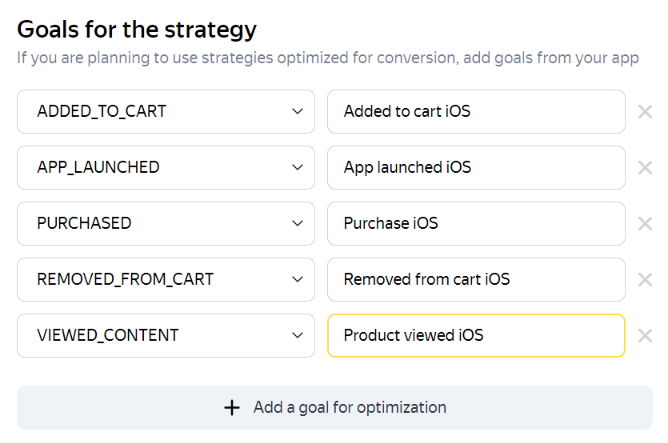Click the plus icon to add goal

pos(232,408)
